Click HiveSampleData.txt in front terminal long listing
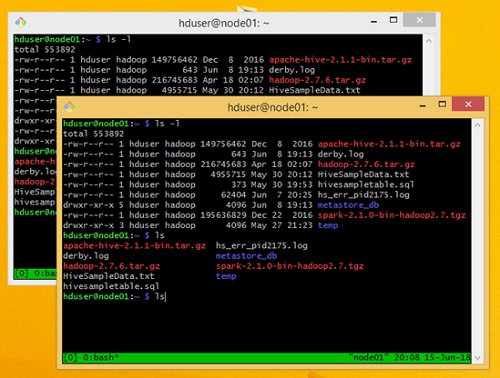Screen dimensions: 500x378 coord(363,174)
